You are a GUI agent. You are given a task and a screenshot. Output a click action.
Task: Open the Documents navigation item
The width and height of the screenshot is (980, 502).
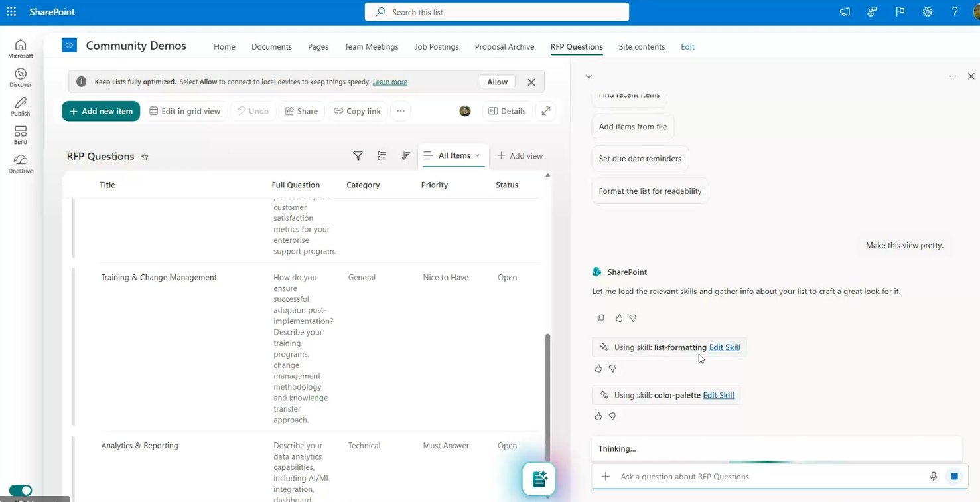pyautogui.click(x=271, y=47)
